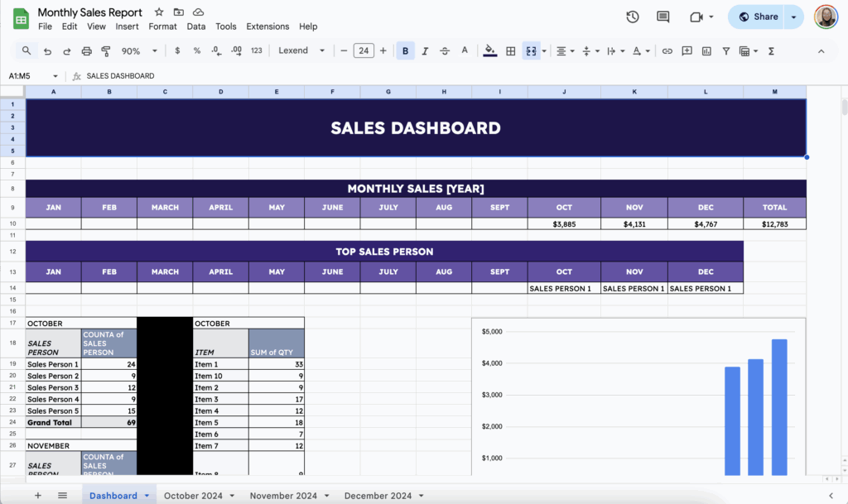Open the Lexend font dropdown
848x504 pixels.
[x=301, y=50]
